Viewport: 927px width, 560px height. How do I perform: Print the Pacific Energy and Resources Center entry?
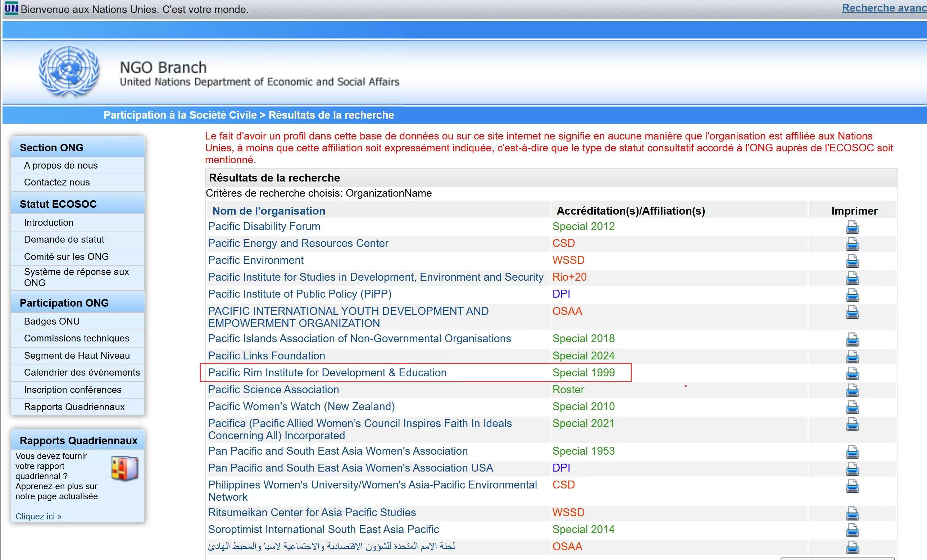coord(852,244)
